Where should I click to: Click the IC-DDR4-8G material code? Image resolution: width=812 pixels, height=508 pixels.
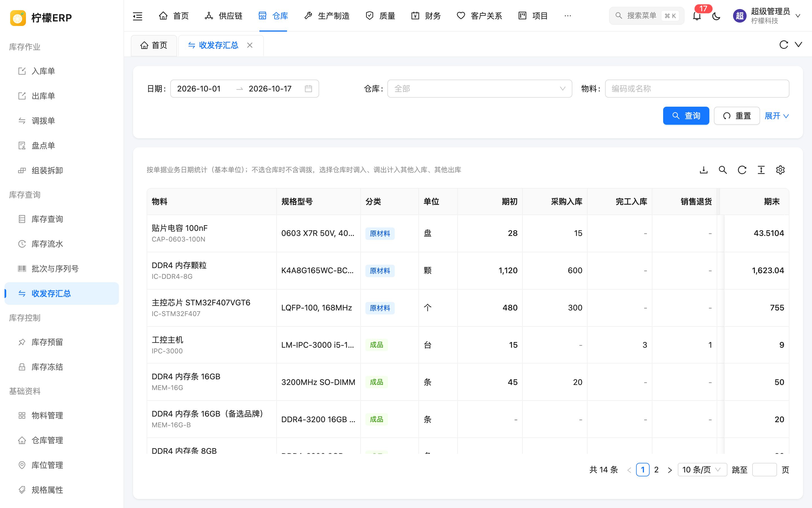point(172,277)
